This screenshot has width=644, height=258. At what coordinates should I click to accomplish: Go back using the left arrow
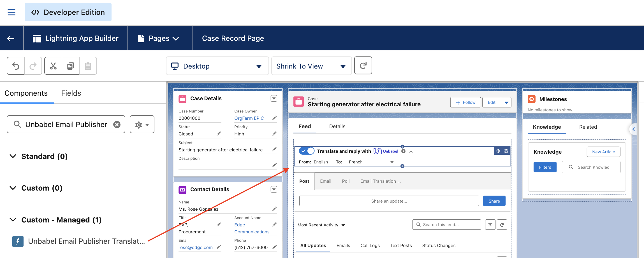click(x=11, y=38)
